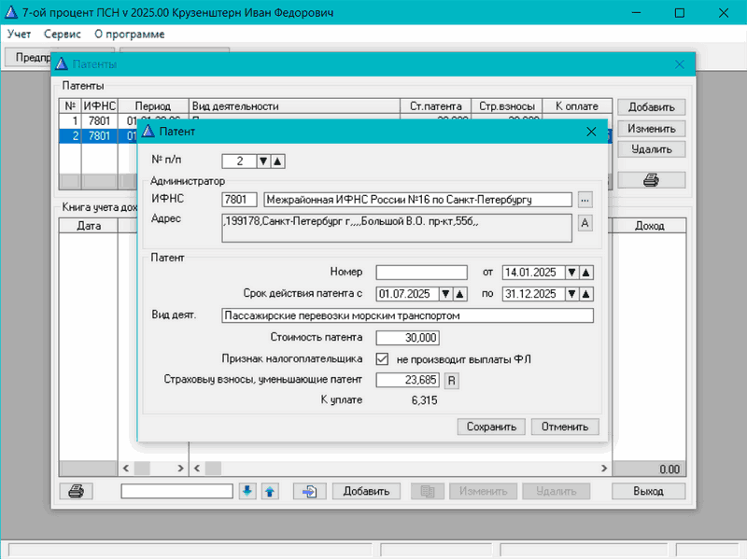The width and height of the screenshot is (747, 560).
Task: Open the dropdown for start date 01.07.2025
Action: (x=445, y=294)
